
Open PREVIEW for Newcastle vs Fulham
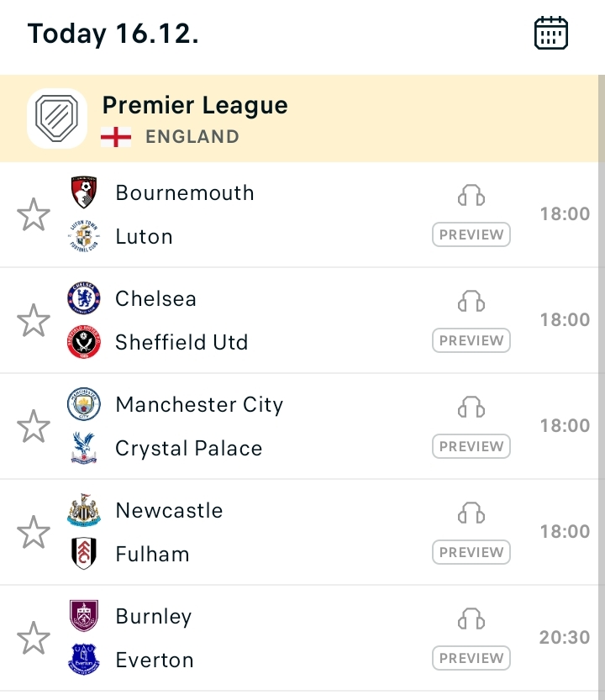[471, 552]
